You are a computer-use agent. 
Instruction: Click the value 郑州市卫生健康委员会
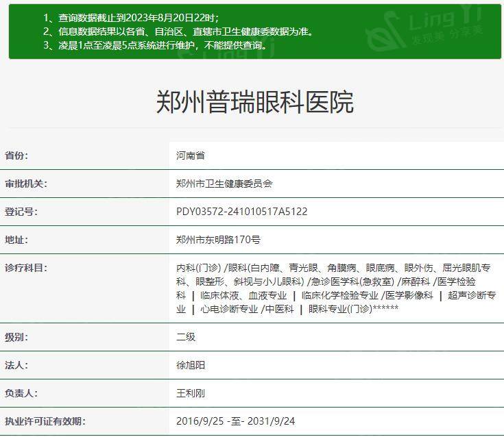[224, 184]
